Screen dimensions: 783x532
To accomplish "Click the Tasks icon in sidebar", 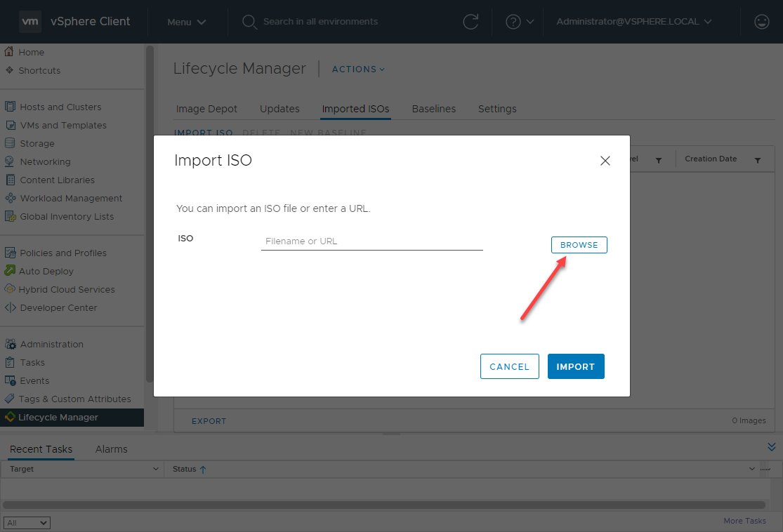I will pos(10,362).
